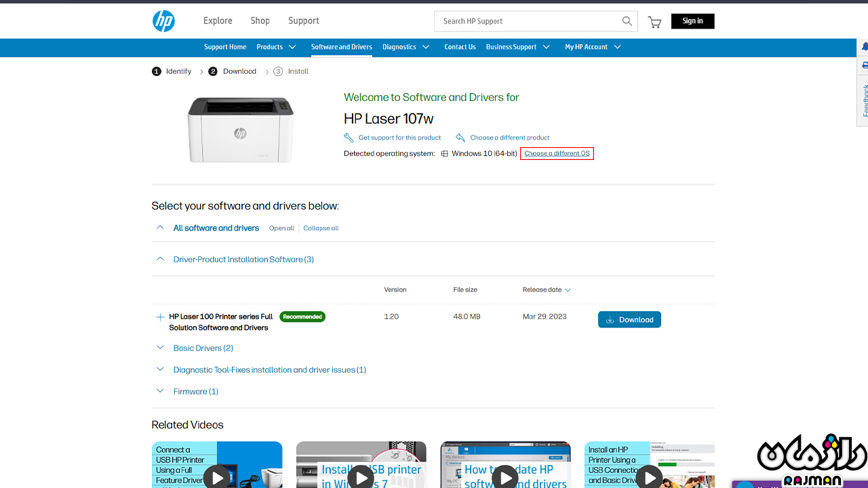Collapse the All software and drivers section
Viewport: 868px width, 488px height.
pyautogui.click(x=160, y=228)
